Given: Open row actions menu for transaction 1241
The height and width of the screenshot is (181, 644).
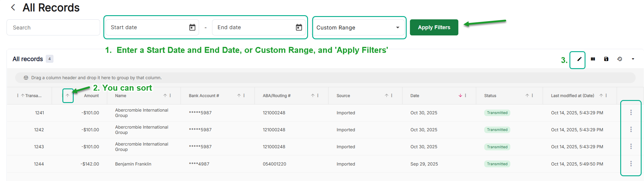Looking at the screenshot, I should (631, 113).
